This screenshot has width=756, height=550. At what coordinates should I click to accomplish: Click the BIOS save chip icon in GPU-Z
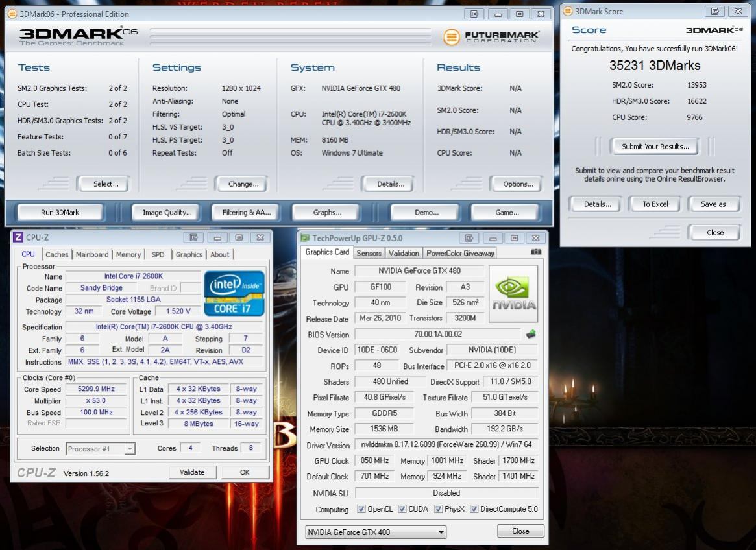[531, 334]
